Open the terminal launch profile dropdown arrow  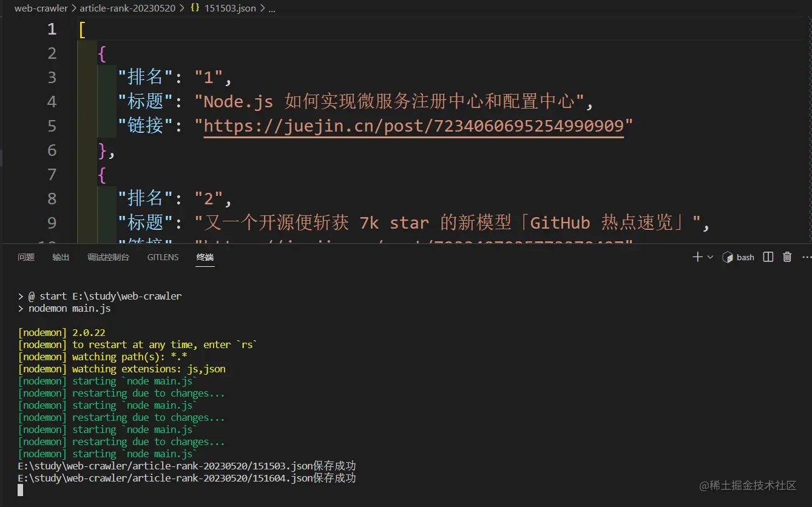coord(710,257)
